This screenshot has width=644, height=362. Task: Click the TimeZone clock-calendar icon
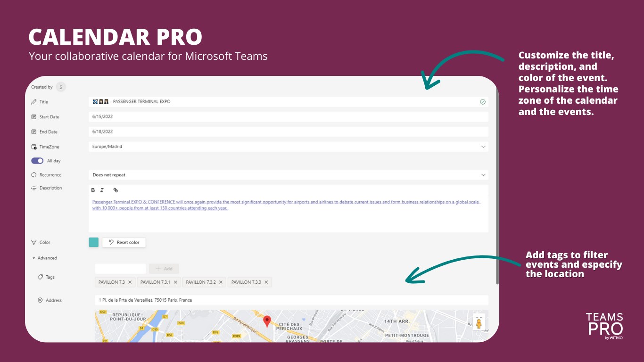click(x=34, y=147)
